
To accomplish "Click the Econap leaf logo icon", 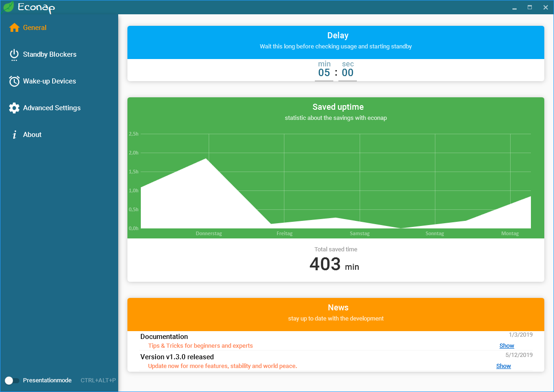I will (x=8, y=7).
